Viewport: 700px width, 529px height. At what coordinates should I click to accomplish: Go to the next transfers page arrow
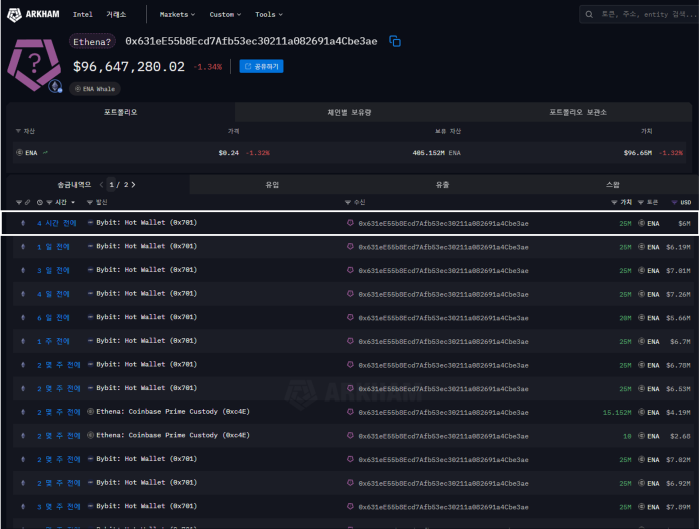click(133, 185)
